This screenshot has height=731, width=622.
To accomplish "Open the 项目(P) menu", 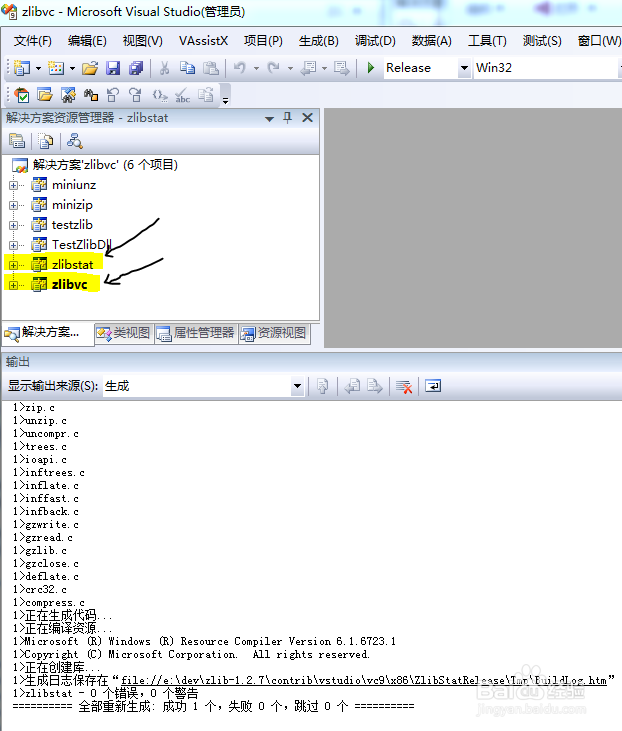I will pos(263,41).
